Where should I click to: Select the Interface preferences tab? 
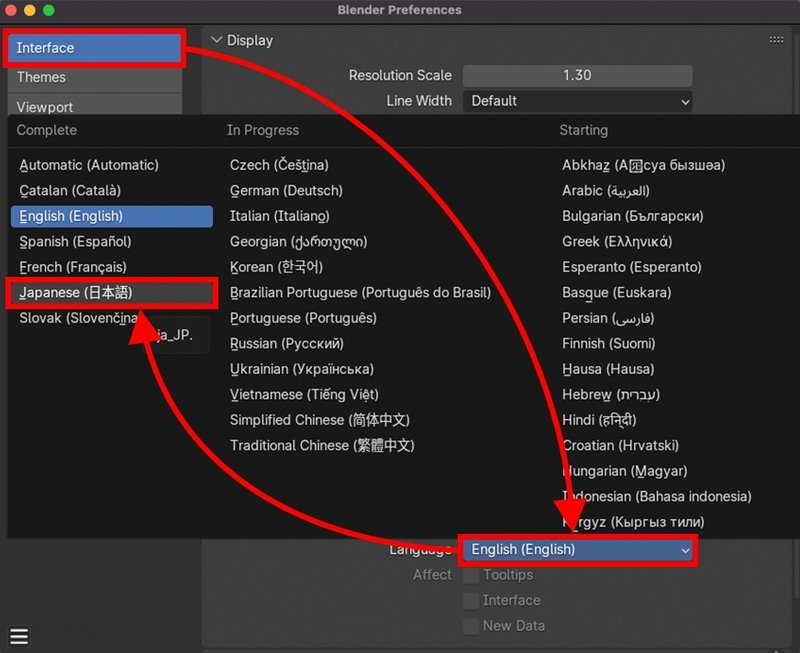click(94, 48)
